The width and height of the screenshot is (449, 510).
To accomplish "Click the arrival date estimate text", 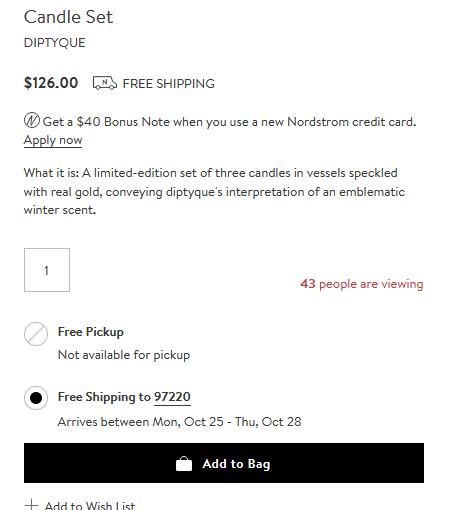I will [x=180, y=422].
